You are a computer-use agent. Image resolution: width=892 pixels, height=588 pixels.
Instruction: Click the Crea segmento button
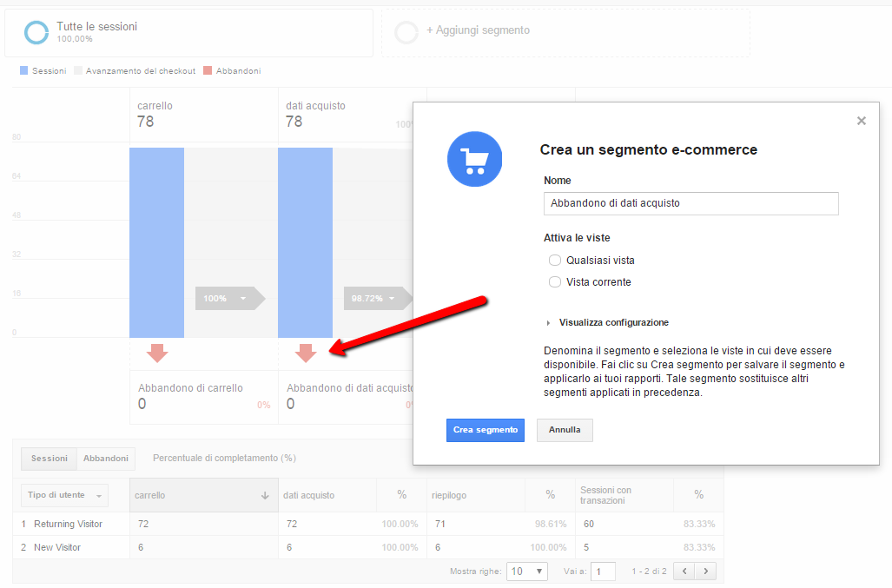point(486,430)
